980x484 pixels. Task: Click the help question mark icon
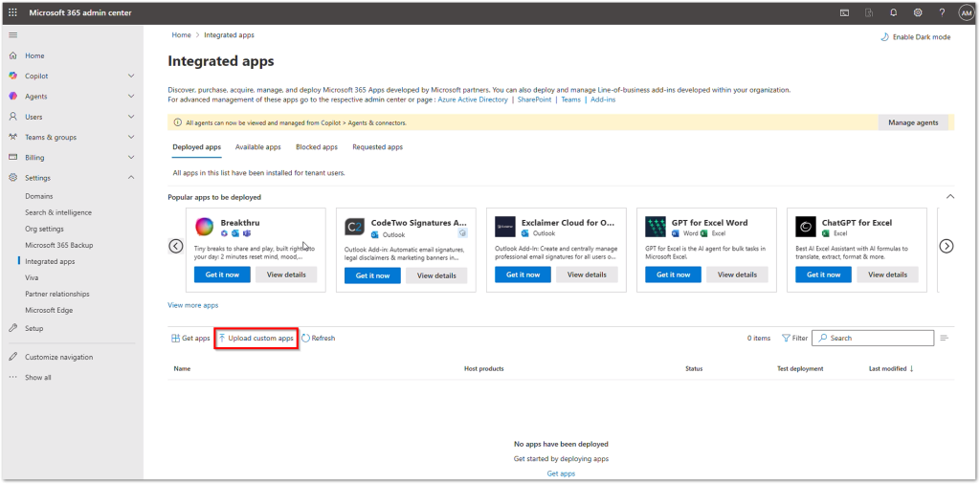tap(941, 12)
